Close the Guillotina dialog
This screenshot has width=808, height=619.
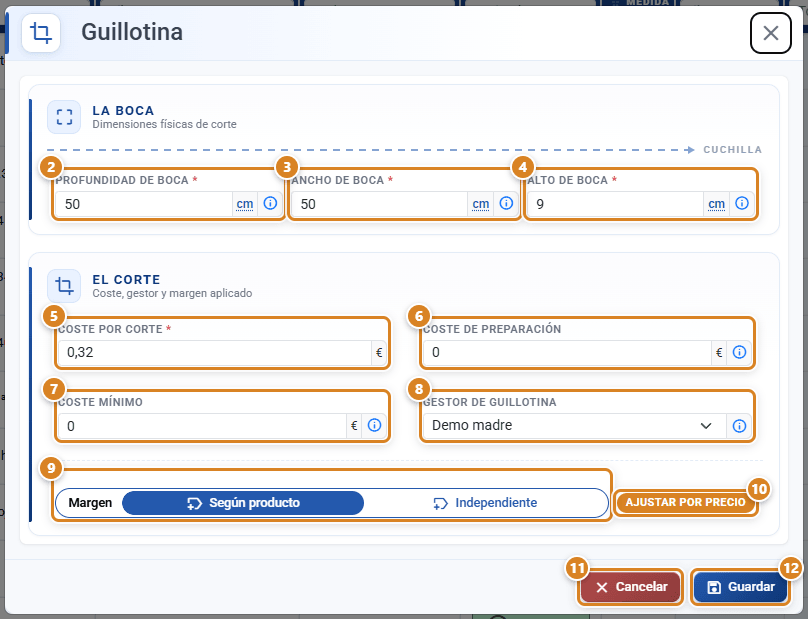[770, 33]
